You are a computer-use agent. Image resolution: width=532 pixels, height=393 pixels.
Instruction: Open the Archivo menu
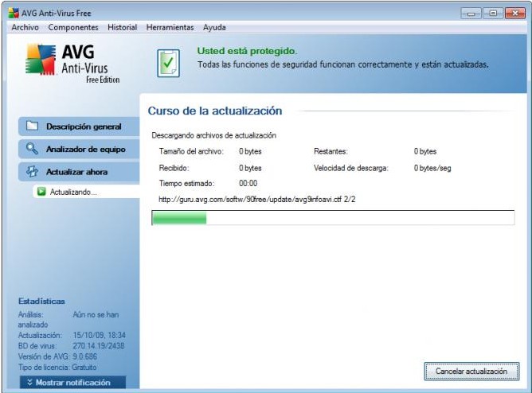tap(25, 27)
